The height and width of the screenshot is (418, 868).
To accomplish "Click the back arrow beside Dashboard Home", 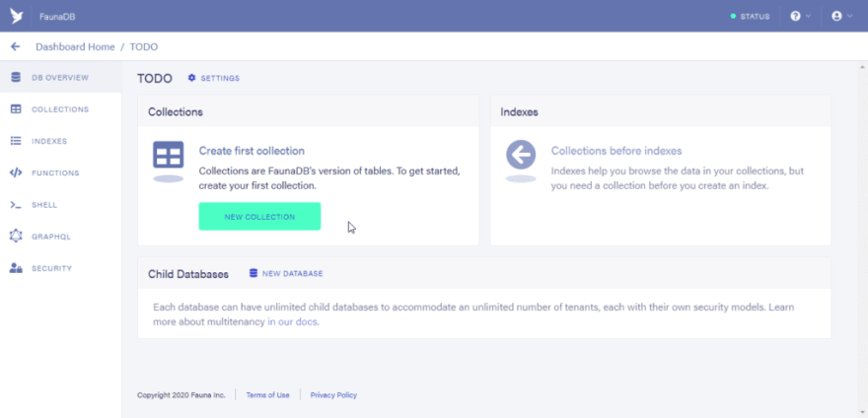I will coord(16,47).
